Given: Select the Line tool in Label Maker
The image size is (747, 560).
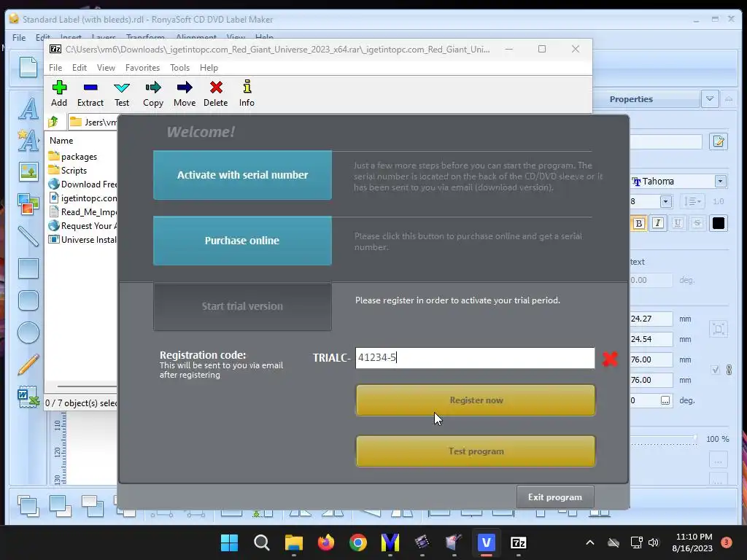Looking at the screenshot, I should [28, 236].
